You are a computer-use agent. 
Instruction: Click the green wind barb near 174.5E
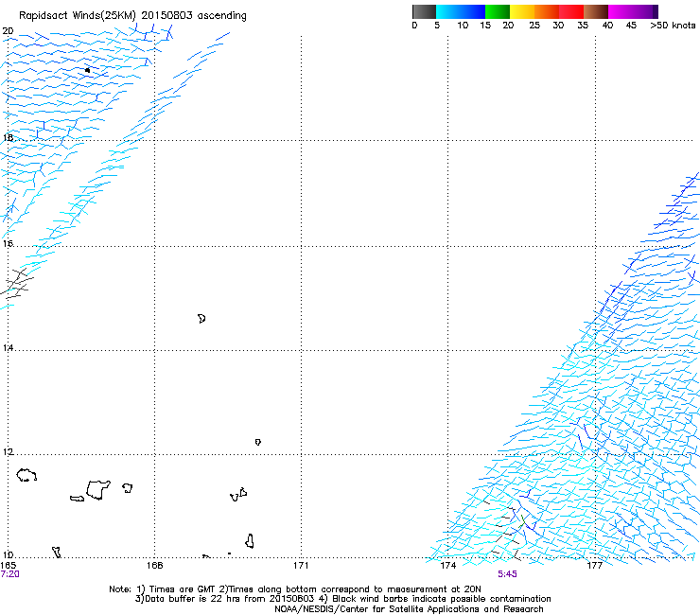tap(522, 520)
